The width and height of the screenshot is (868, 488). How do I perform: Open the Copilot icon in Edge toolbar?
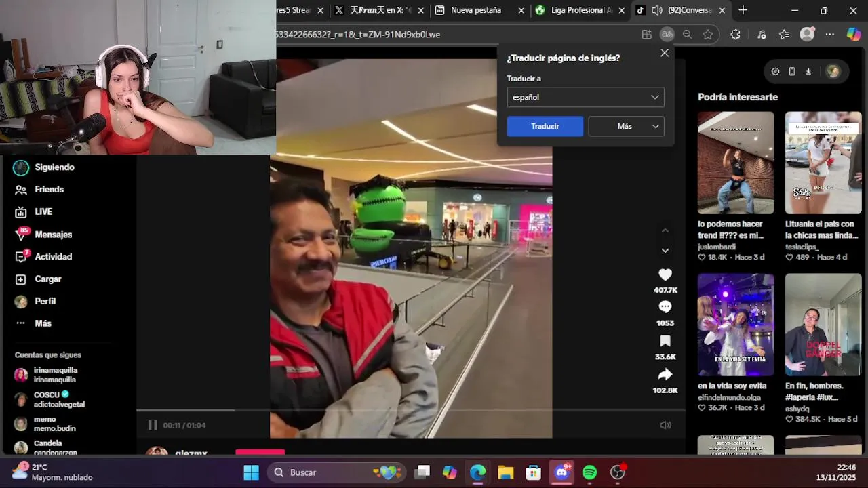pyautogui.click(x=854, y=35)
